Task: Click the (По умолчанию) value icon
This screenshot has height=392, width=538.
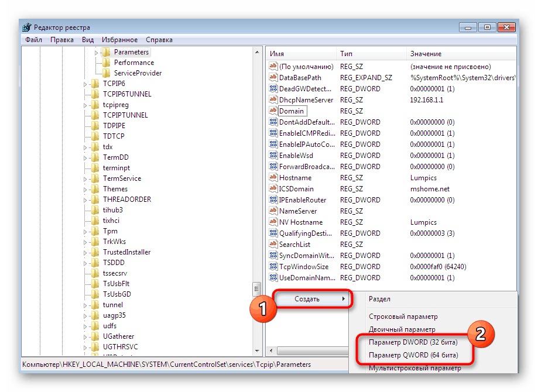Action: [x=273, y=66]
